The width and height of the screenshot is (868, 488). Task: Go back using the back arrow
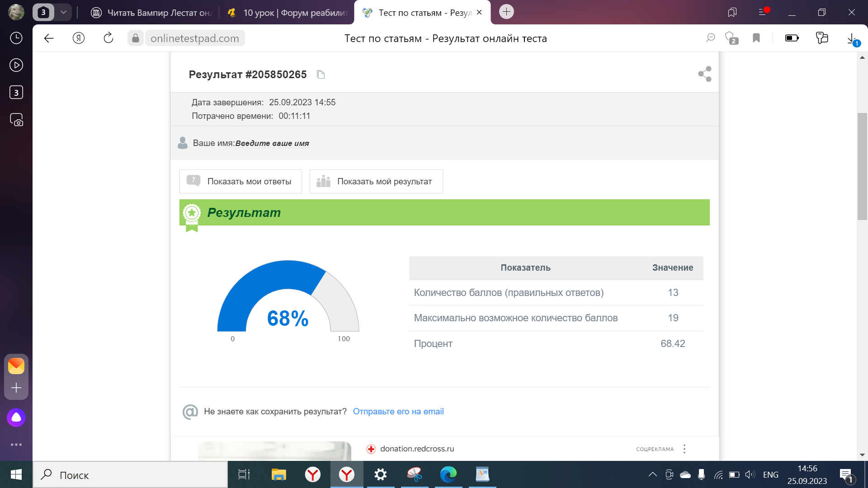coord(49,38)
